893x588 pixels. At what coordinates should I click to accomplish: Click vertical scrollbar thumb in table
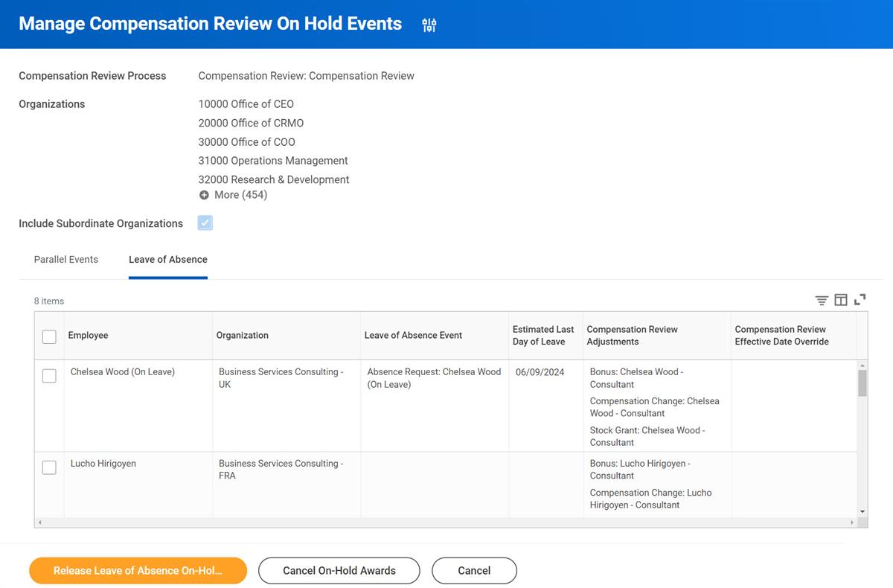pos(862,383)
